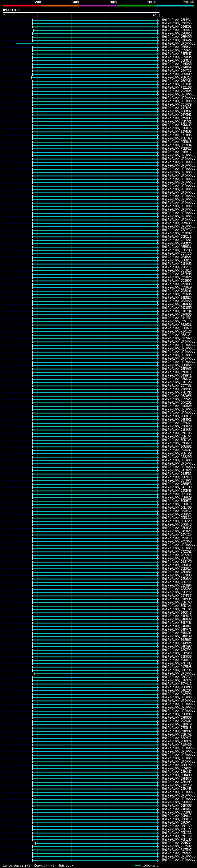The image size is (197, 868).
Task: Select hit UniRef100_B7G3C4
Action: click(x=177, y=680)
